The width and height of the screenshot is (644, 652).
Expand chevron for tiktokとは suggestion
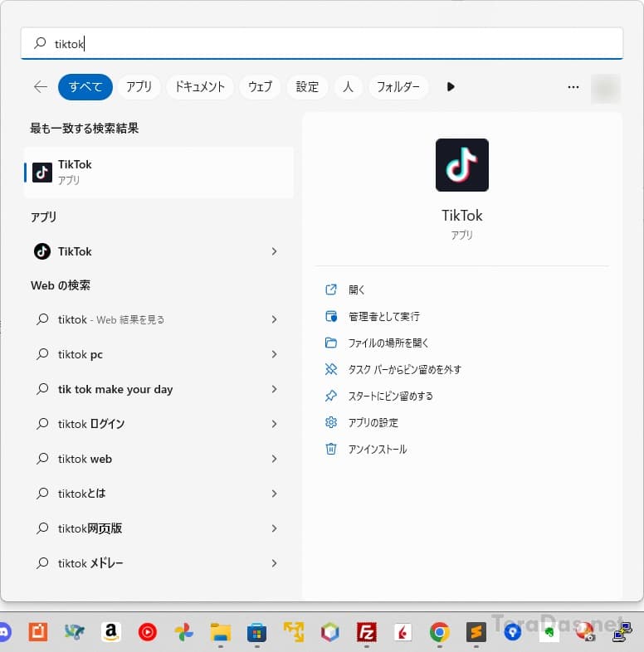click(x=274, y=494)
